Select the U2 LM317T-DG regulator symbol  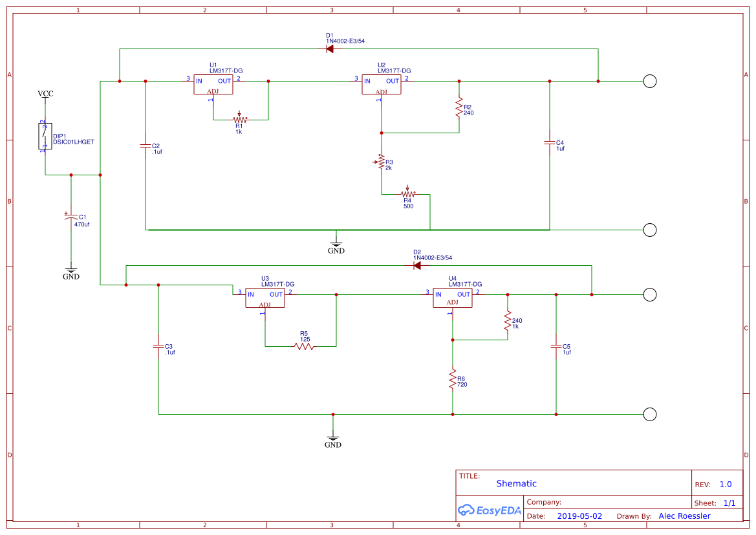point(381,84)
